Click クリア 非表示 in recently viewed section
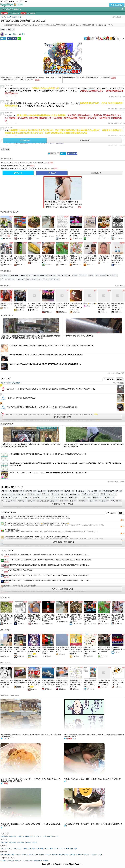125x868 pixels. (x=120, y=285)
